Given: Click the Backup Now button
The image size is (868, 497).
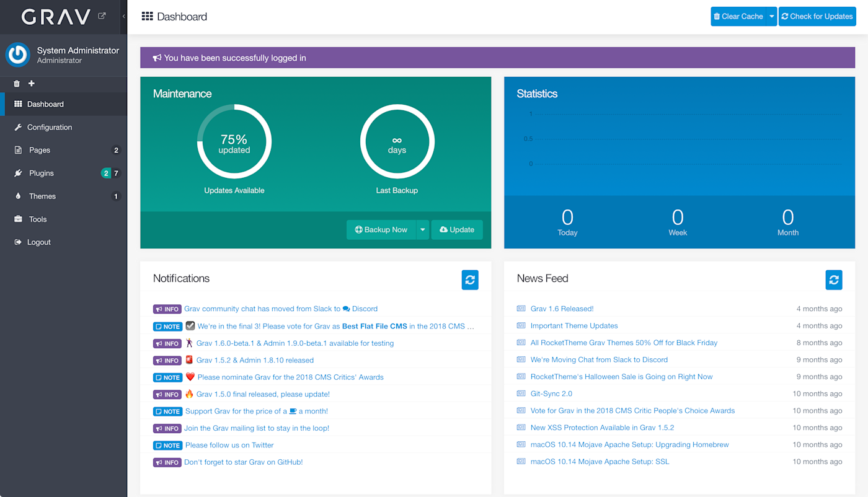Looking at the screenshot, I should (x=381, y=229).
